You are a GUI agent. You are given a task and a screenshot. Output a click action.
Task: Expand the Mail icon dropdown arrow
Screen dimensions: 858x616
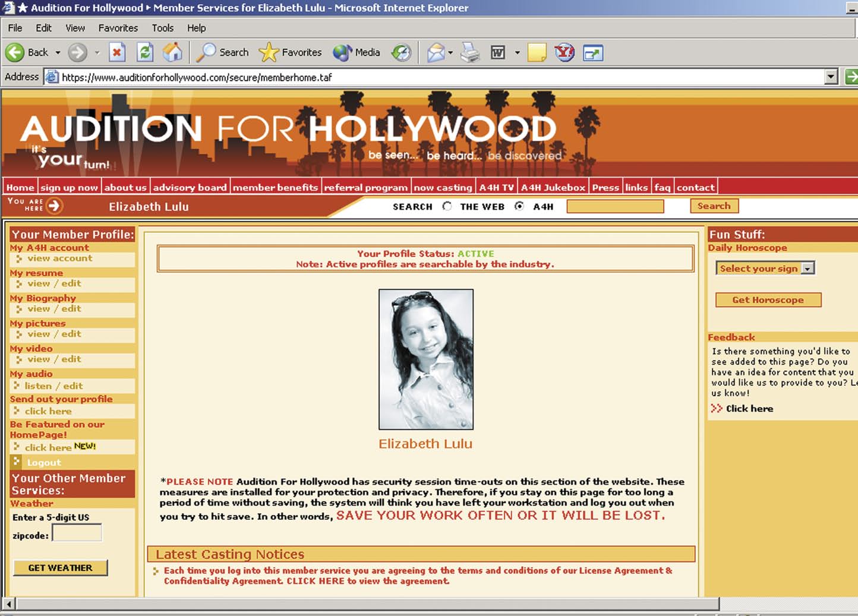(x=450, y=53)
